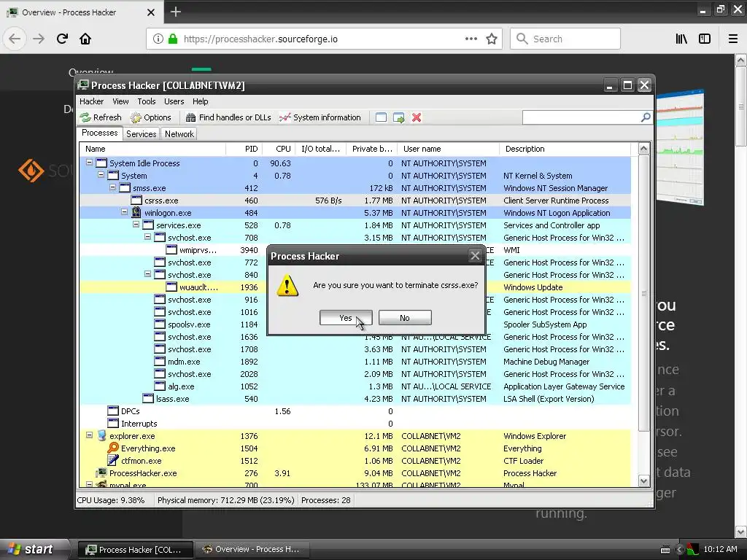Image resolution: width=747 pixels, height=560 pixels.
Task: Go to browser Home page
Action: pos(85,39)
